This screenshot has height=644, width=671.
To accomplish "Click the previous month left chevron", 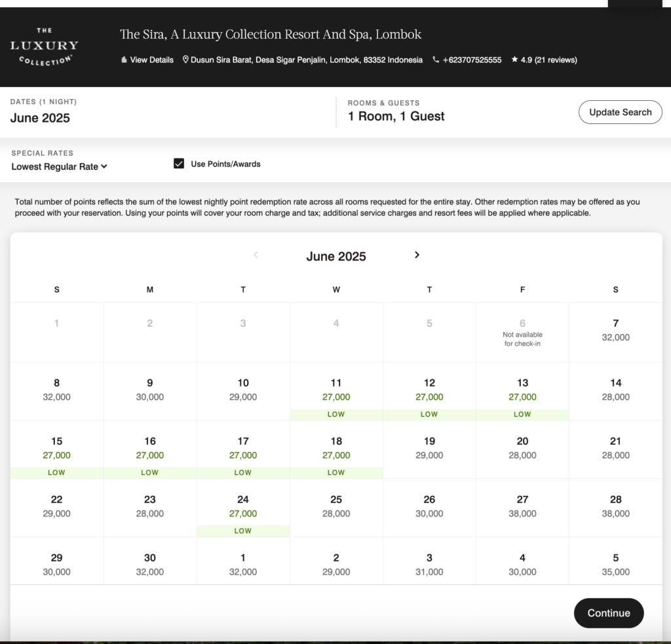I will tap(256, 255).
